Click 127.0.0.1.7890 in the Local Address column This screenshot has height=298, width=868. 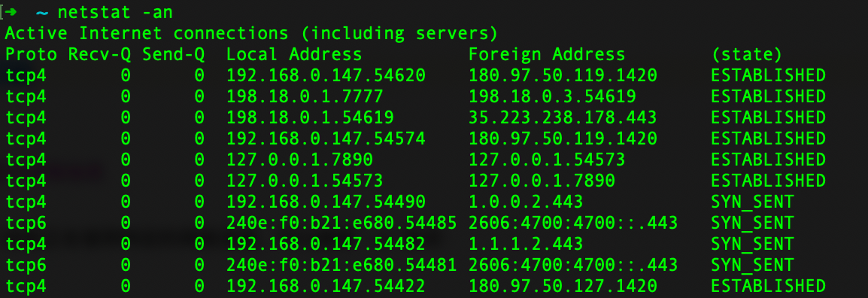point(299,160)
